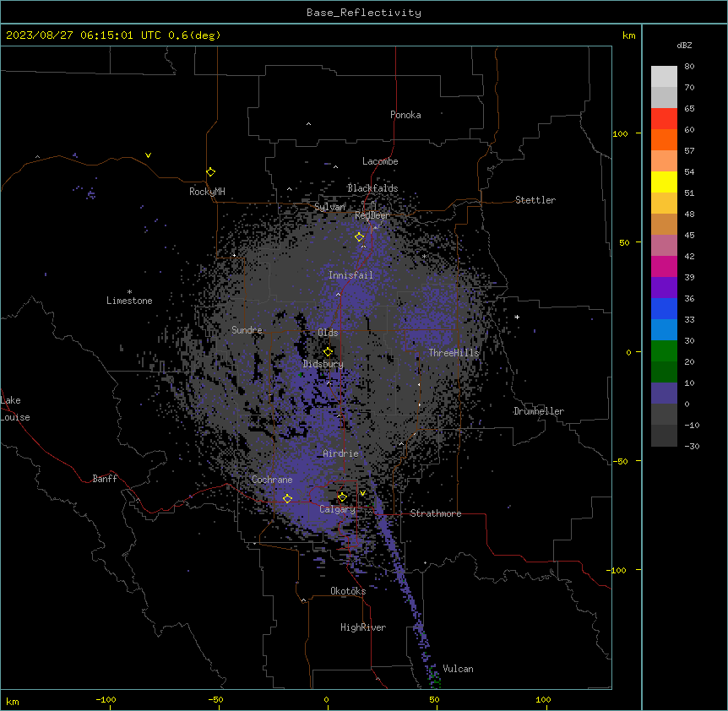Image resolution: width=728 pixels, height=711 pixels.
Task: Select the bright yellow 54-51 dBZ swatch
Action: pyautogui.click(x=664, y=182)
